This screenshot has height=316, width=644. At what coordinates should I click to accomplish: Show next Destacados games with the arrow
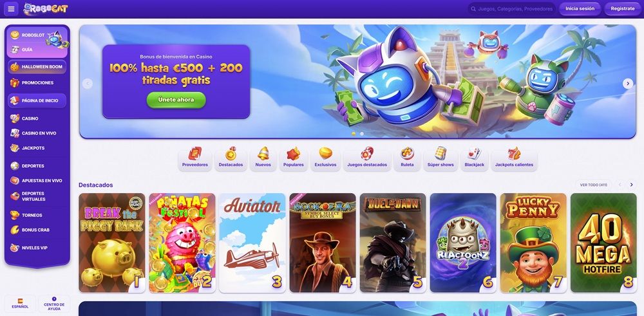point(631,185)
